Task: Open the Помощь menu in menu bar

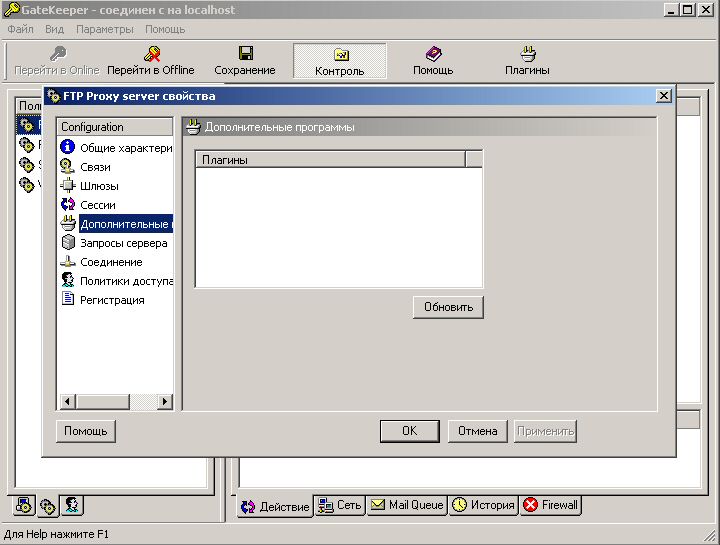Action: point(165,29)
